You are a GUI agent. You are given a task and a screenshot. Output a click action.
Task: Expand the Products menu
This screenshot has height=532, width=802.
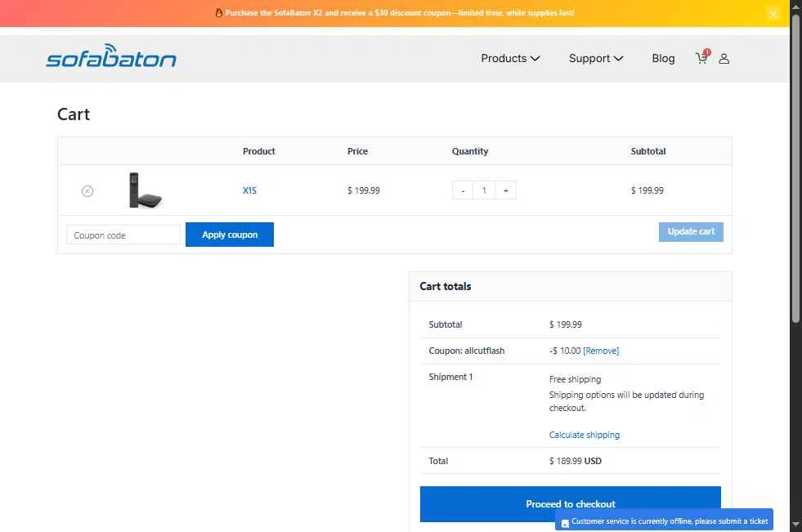click(x=510, y=58)
